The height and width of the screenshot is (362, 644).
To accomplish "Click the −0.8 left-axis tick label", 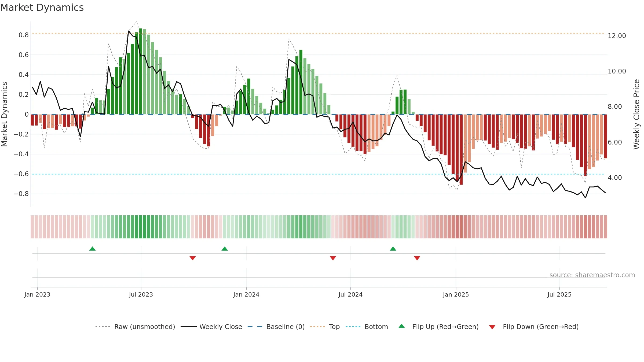I will pyautogui.click(x=21, y=194).
